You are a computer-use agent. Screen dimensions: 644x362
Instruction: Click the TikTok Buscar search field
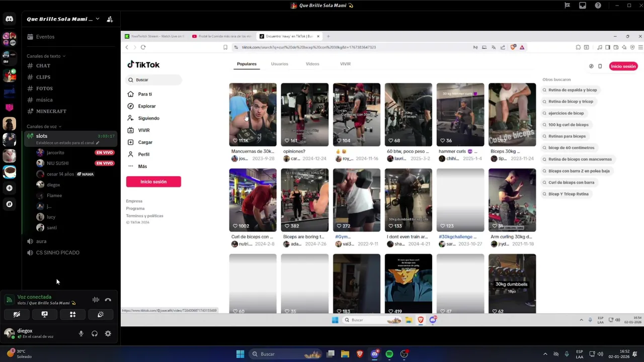coord(153,80)
